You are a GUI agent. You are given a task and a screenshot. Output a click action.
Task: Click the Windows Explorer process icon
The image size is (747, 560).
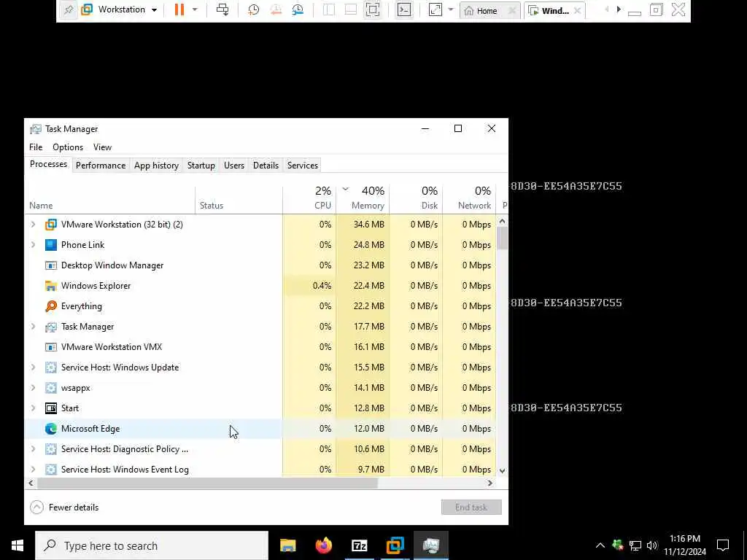[51, 286]
